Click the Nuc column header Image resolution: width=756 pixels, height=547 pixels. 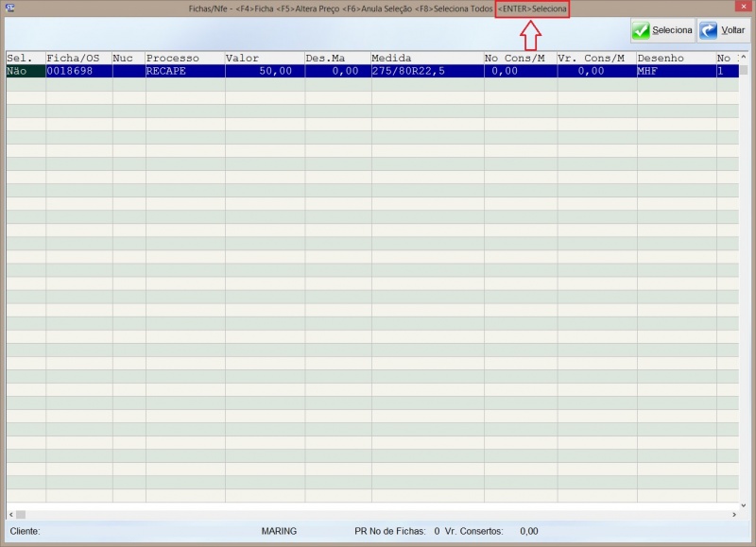point(128,58)
